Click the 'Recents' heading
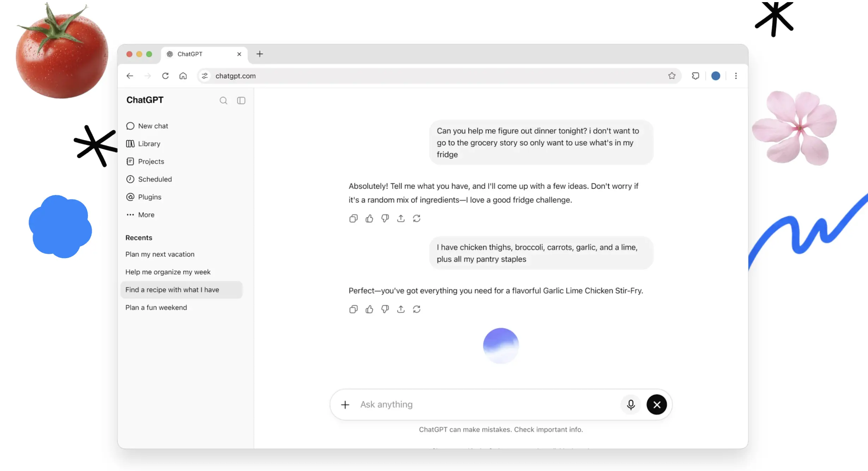The image size is (868, 471). click(x=139, y=238)
